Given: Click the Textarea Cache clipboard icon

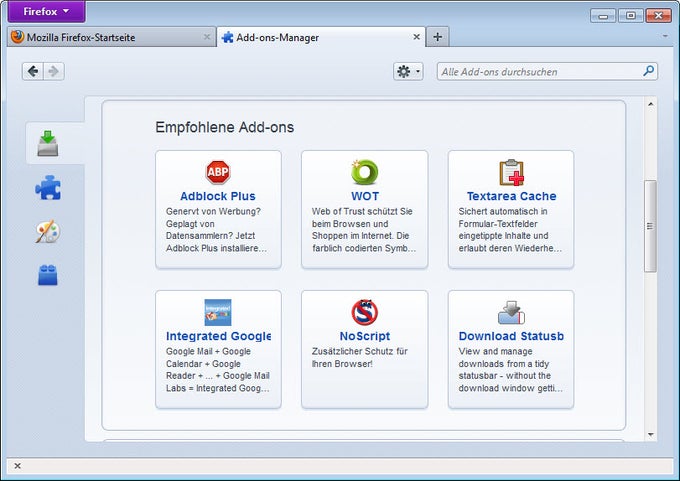Looking at the screenshot, I should 511,173.
